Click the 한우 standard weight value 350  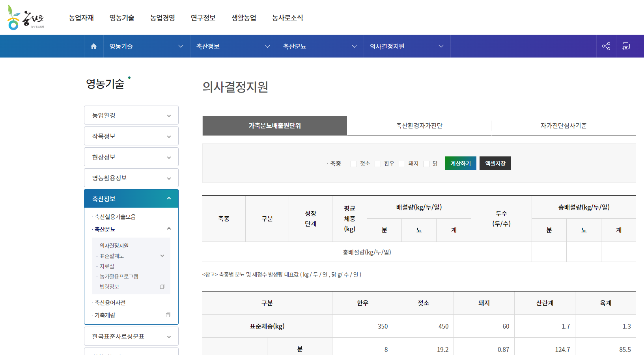coord(383,326)
